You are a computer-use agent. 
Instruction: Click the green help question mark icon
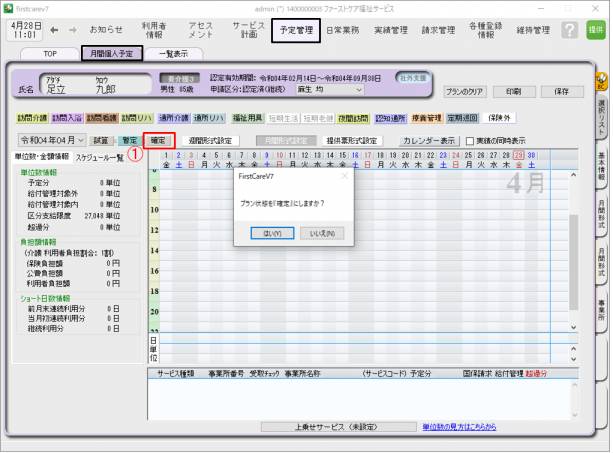pyautogui.click(x=569, y=31)
